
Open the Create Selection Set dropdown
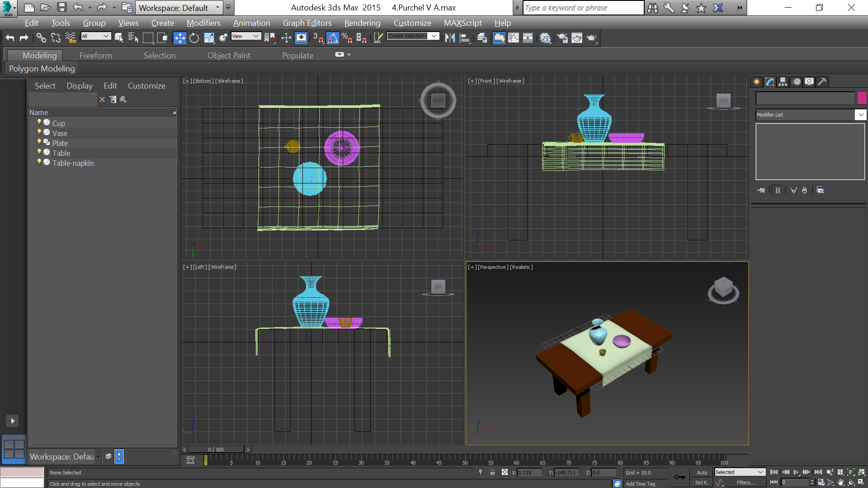413,36
